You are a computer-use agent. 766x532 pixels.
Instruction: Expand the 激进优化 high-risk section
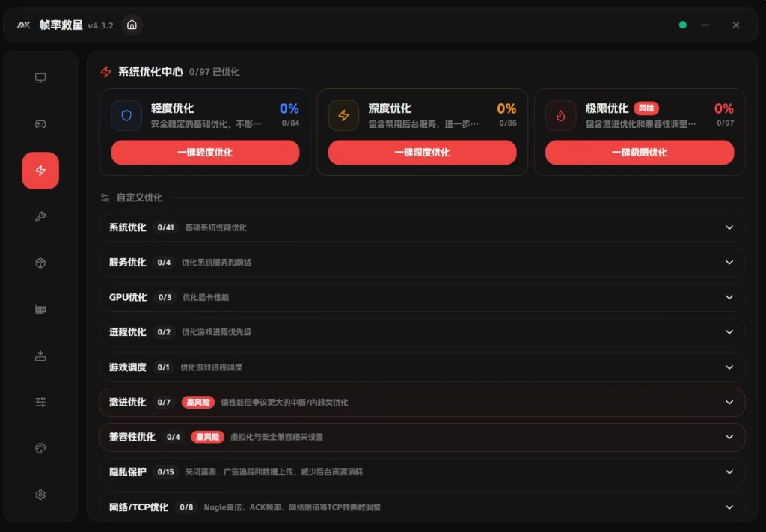pos(729,402)
